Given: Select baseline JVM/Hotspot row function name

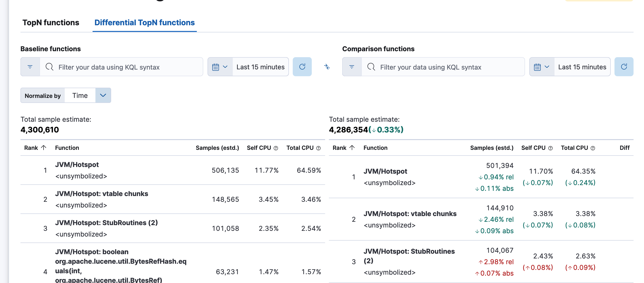Looking at the screenshot, I should point(77,164).
